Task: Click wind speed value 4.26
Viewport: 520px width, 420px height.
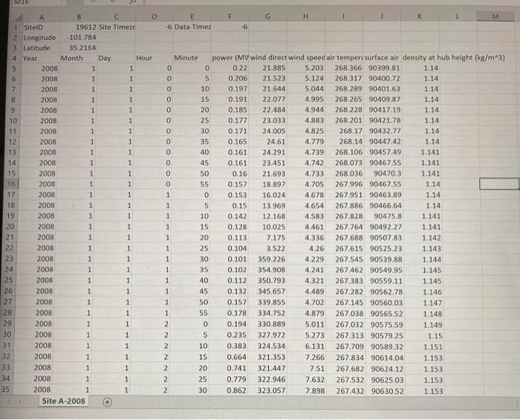Action: (306, 248)
